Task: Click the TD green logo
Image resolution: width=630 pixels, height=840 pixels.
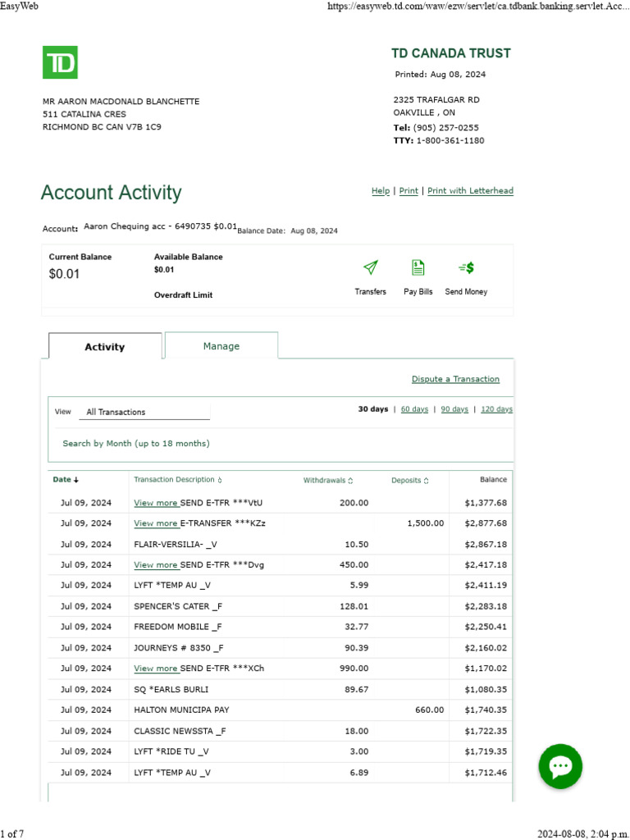Action: click(x=60, y=62)
